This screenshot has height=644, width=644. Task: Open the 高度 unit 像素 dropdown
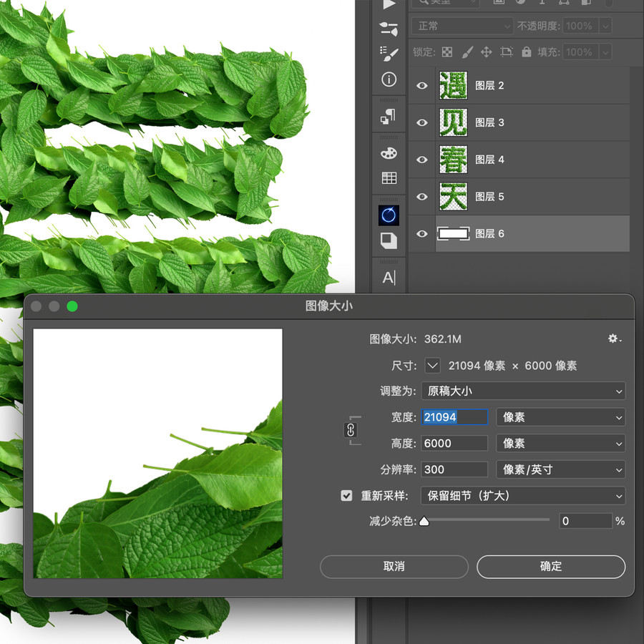[x=560, y=443]
